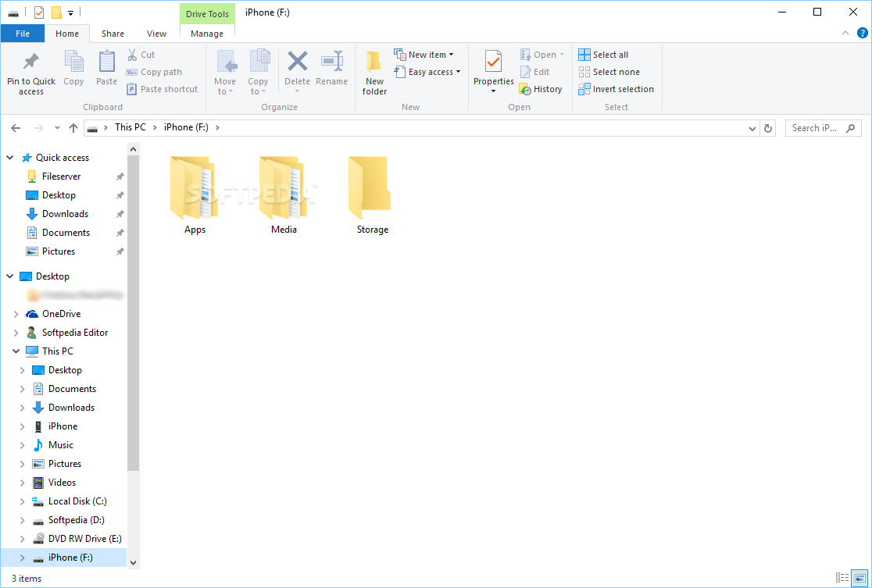Click the Cut scissors icon
The width and height of the screenshot is (872, 588).
tap(132, 55)
